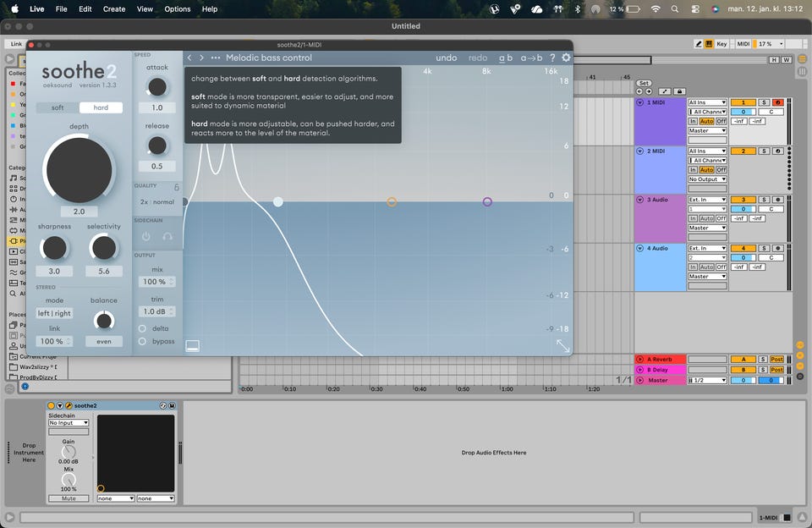Open the preset three-dots menu

pos(216,58)
